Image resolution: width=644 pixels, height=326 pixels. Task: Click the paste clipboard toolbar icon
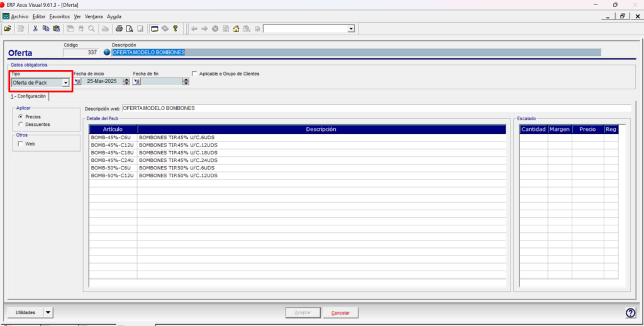(56, 29)
